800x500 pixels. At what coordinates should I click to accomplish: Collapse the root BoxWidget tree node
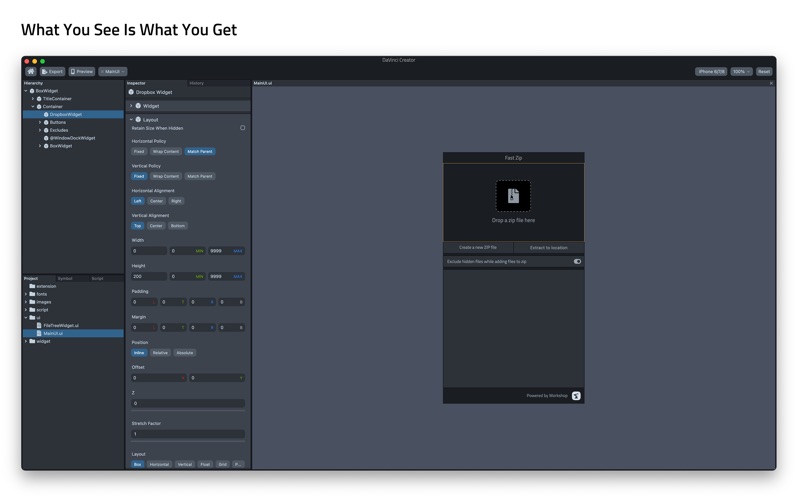tap(26, 91)
